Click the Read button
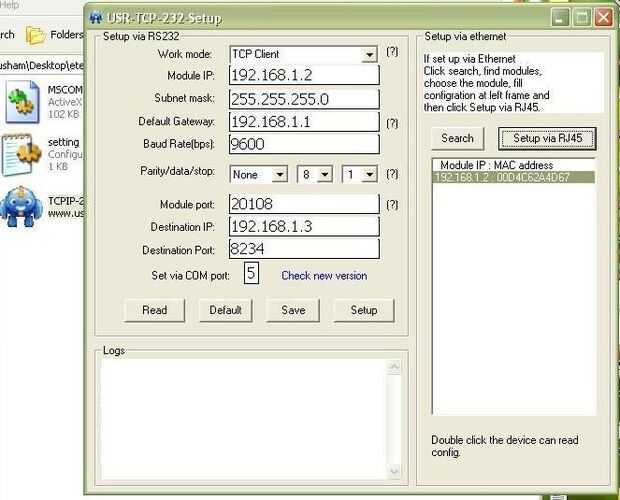Viewport: 620px width, 500px height. pos(154,310)
